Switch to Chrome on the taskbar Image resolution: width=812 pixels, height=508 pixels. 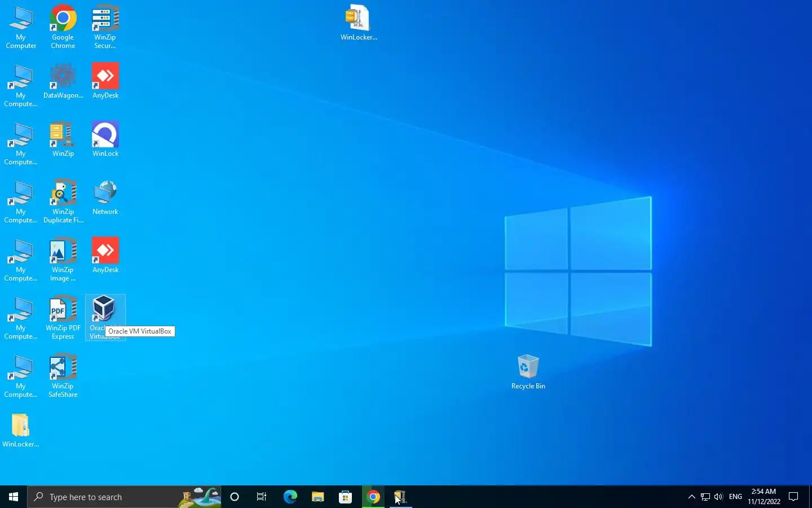click(373, 497)
